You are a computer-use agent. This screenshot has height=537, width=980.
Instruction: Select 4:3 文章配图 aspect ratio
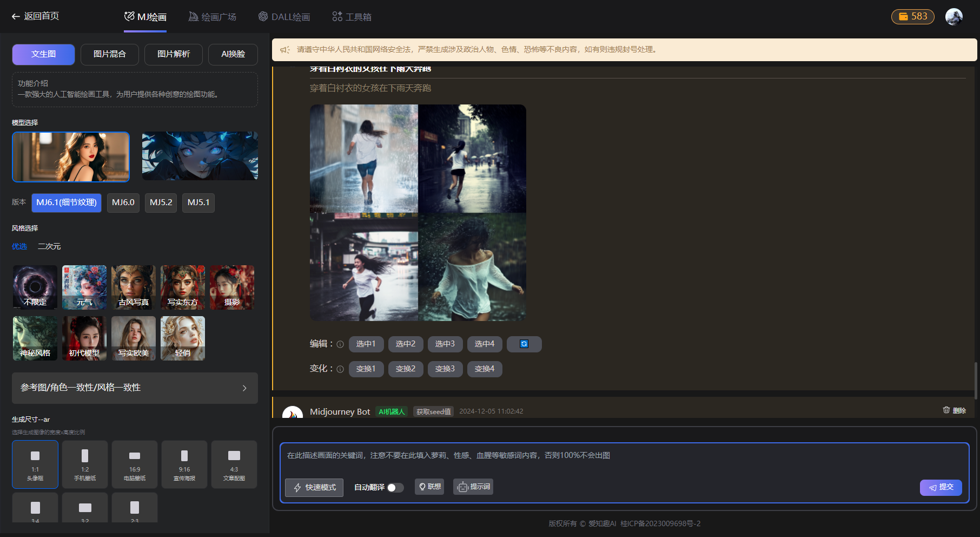pyautogui.click(x=234, y=464)
